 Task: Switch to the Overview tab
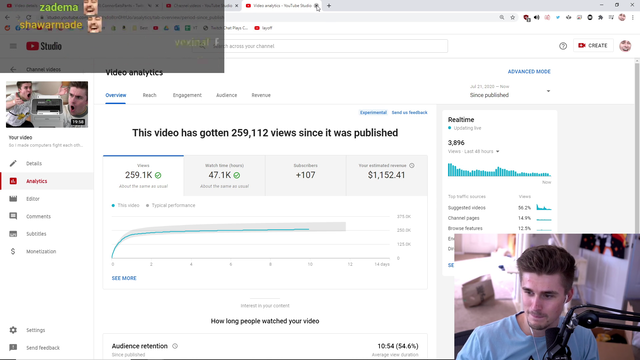point(116,95)
